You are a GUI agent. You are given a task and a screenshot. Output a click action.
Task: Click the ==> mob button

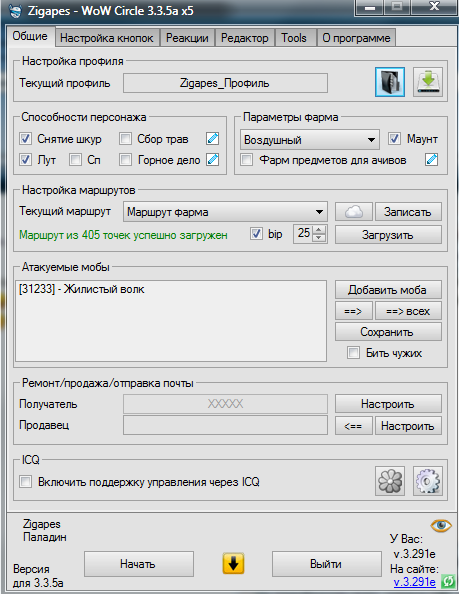(354, 311)
